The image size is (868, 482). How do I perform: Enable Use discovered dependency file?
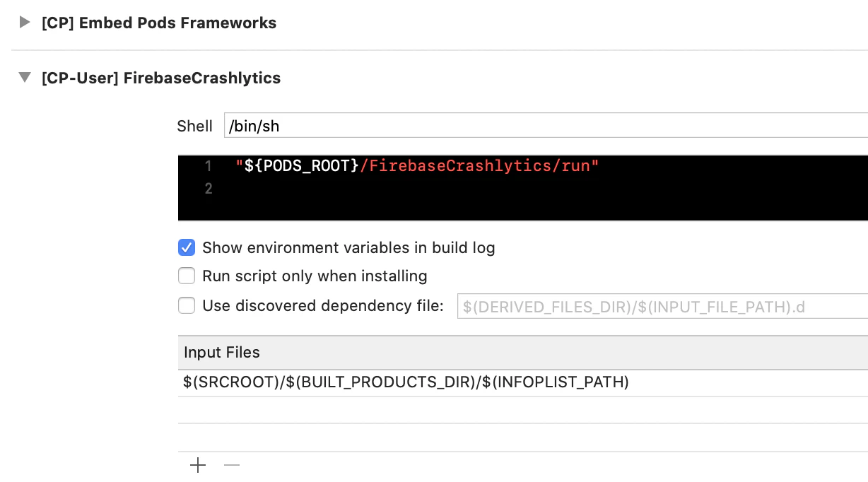(187, 305)
